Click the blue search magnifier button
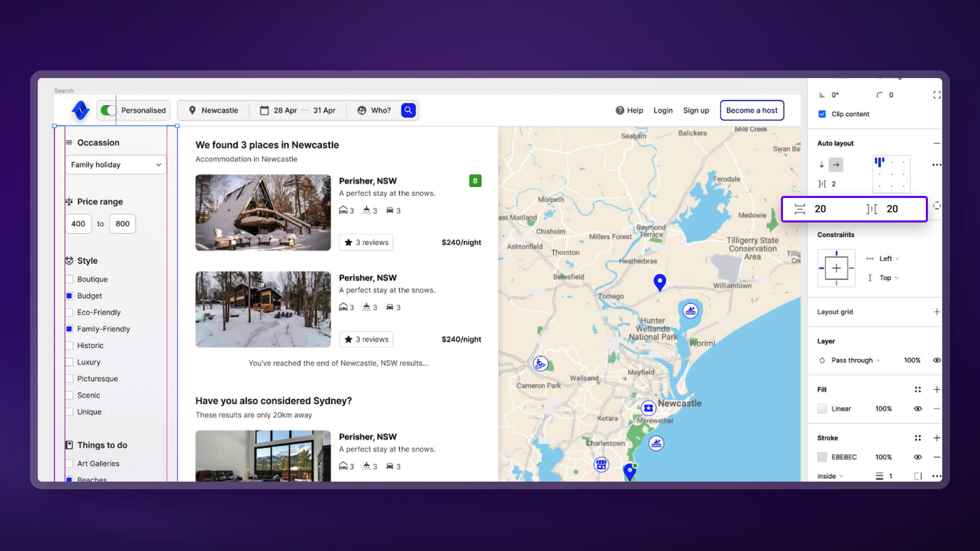This screenshot has height=551, width=980. click(x=408, y=110)
